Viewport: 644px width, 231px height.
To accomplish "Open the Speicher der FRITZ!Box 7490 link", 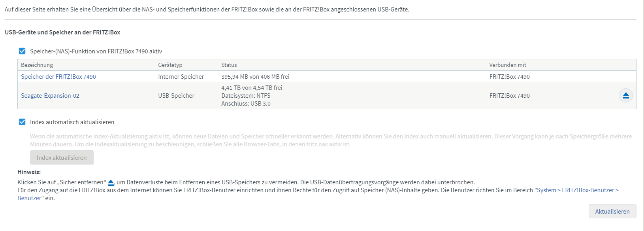I will pos(58,77).
